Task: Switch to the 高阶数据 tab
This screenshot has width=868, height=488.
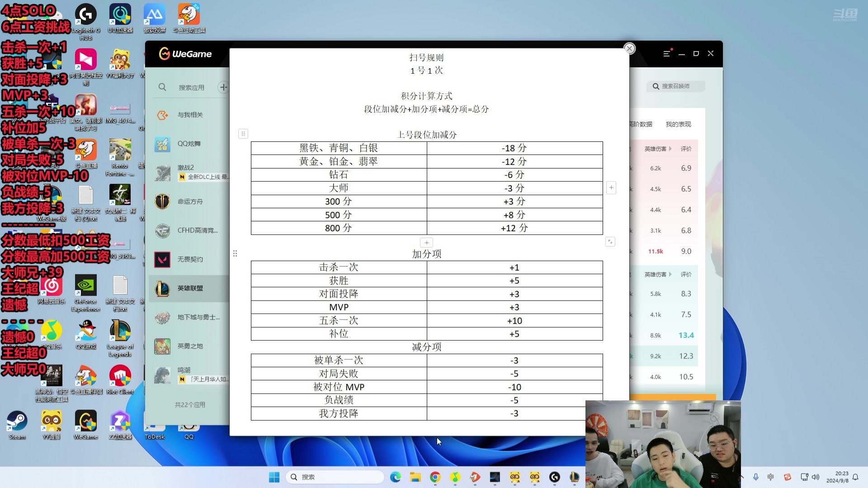Action: click(x=641, y=124)
